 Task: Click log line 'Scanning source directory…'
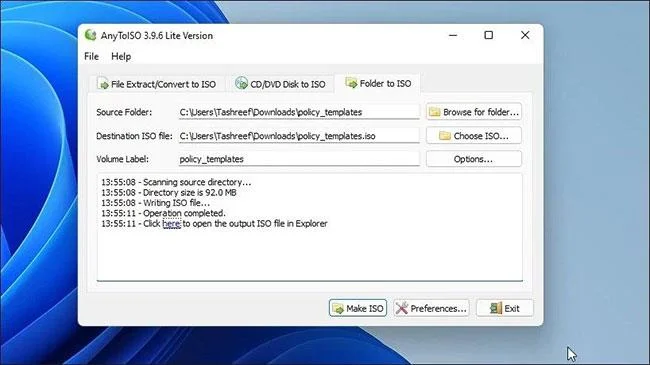176,182
